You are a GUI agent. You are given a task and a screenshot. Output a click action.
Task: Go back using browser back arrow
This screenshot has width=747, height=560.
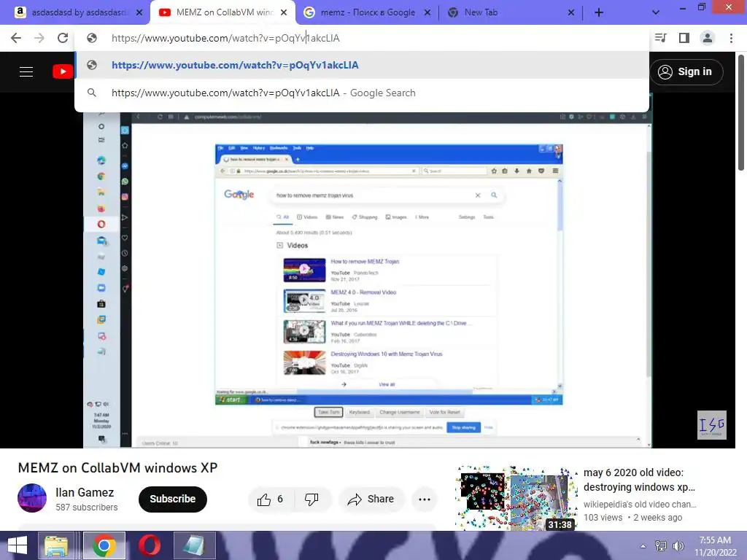16,38
